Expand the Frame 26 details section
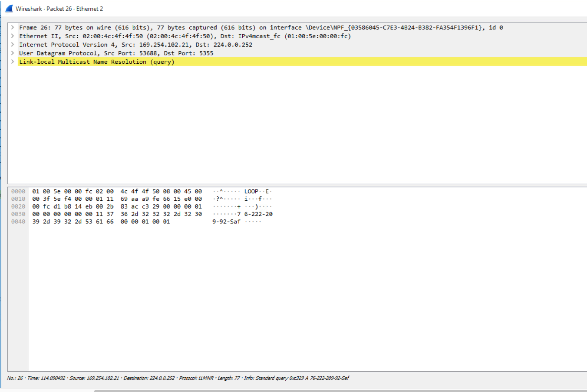Image resolution: width=587 pixels, height=392 pixels. pos(13,27)
